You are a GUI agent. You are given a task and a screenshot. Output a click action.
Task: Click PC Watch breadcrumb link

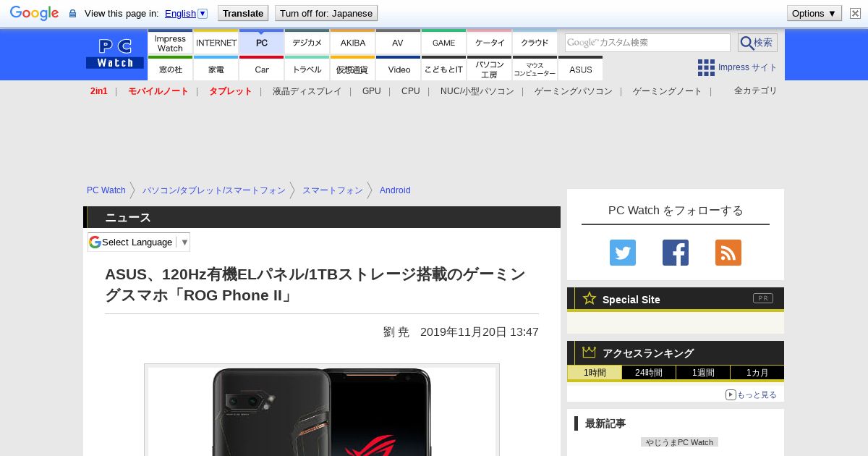click(x=106, y=190)
